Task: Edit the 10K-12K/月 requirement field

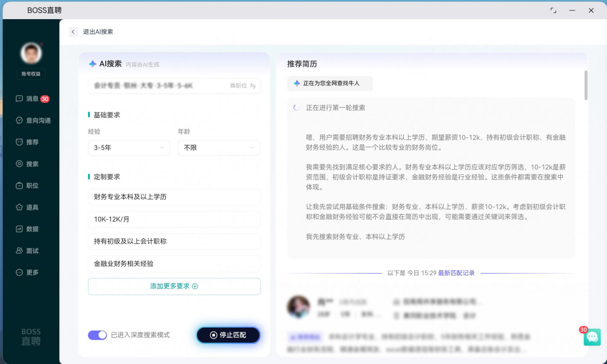Action: tap(174, 219)
